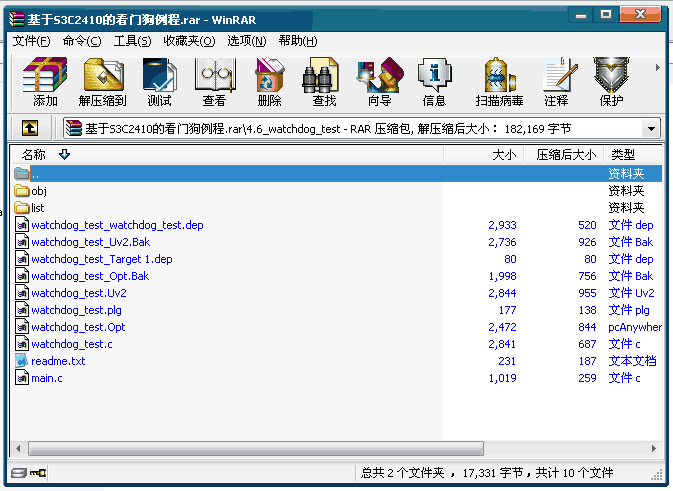Open the 选项(N) menu
Viewport: 673px width, 491px height.
tap(247, 41)
